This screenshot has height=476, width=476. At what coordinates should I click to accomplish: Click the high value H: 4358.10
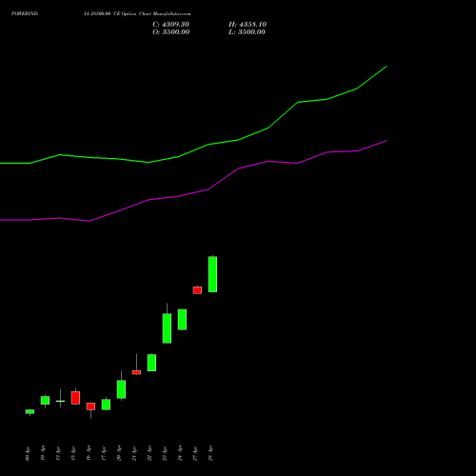point(248,25)
